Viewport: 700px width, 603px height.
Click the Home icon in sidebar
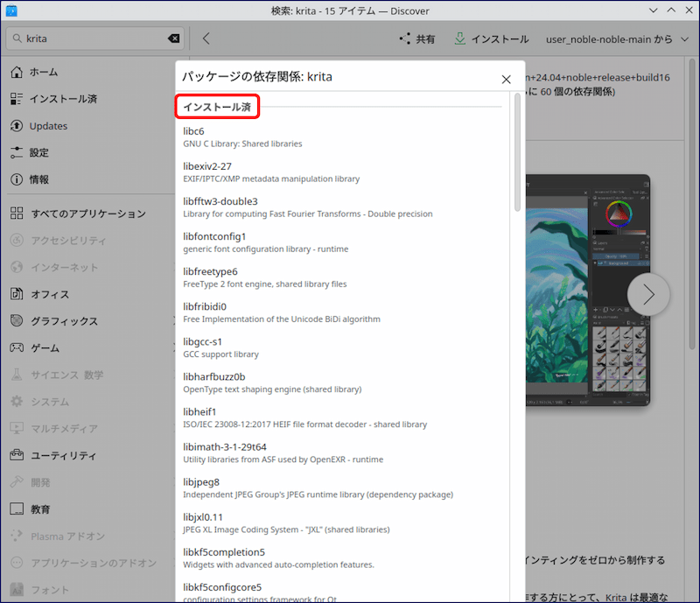tap(17, 73)
